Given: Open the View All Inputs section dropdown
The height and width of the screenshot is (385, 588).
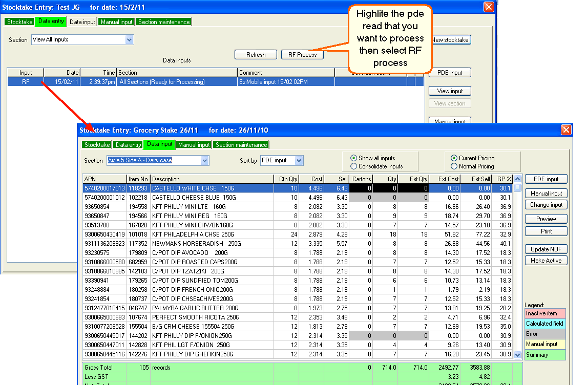Looking at the screenshot, I should pos(129,40).
